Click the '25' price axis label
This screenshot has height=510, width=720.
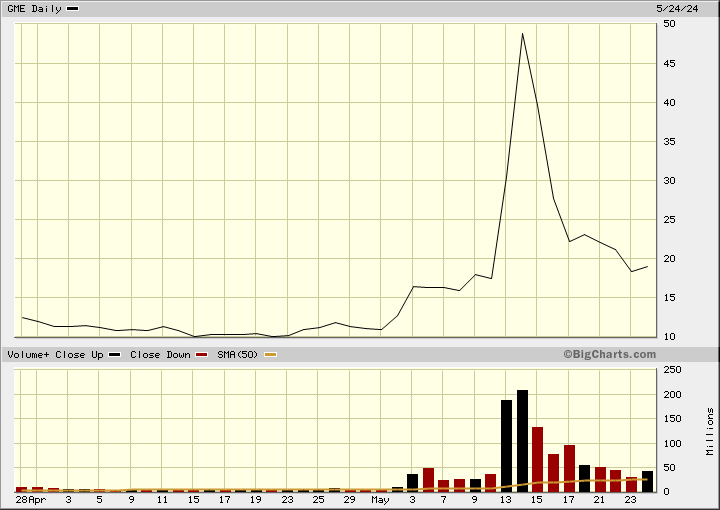pos(669,219)
